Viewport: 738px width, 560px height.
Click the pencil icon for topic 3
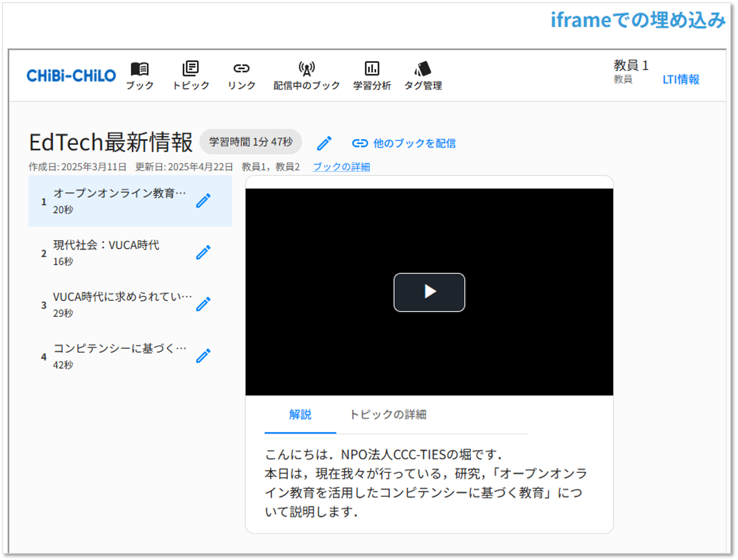(x=203, y=304)
